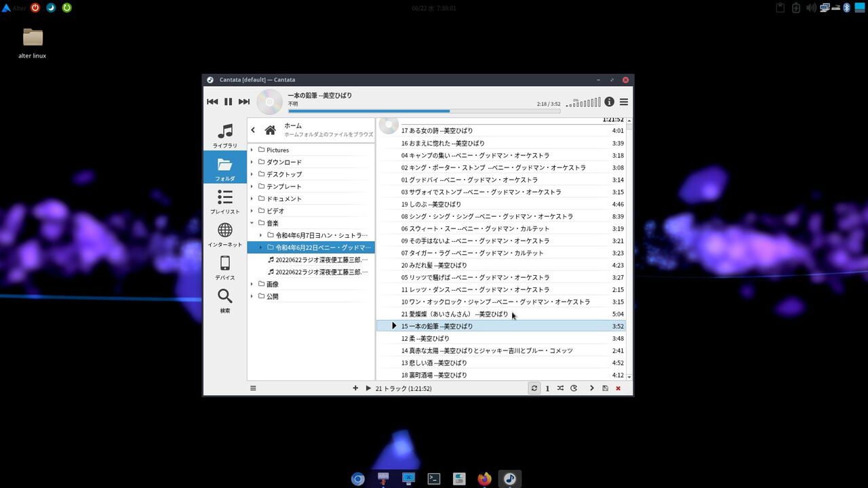Expand the Pictures folder
The height and width of the screenshot is (488, 868).
(x=252, y=150)
